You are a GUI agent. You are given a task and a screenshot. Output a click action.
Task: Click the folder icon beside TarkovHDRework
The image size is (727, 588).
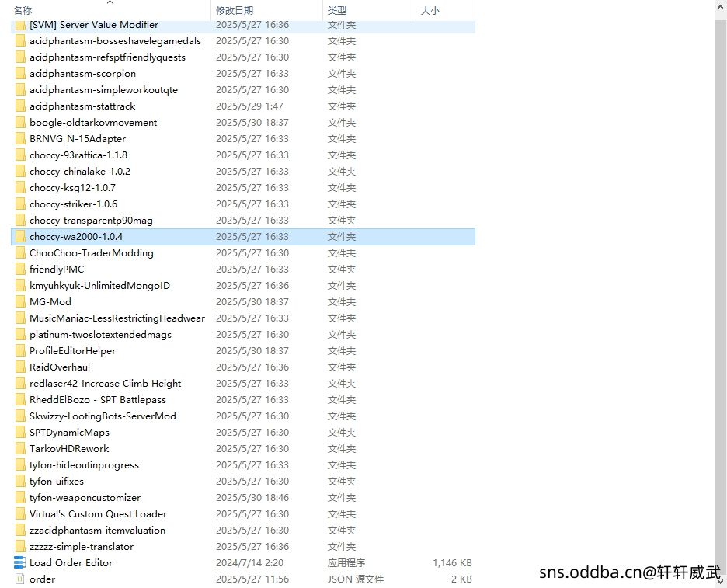[x=20, y=449]
